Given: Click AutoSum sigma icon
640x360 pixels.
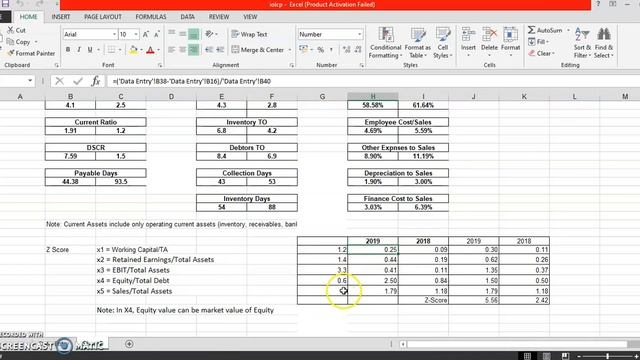Looking at the screenshot, I should 531,30.
